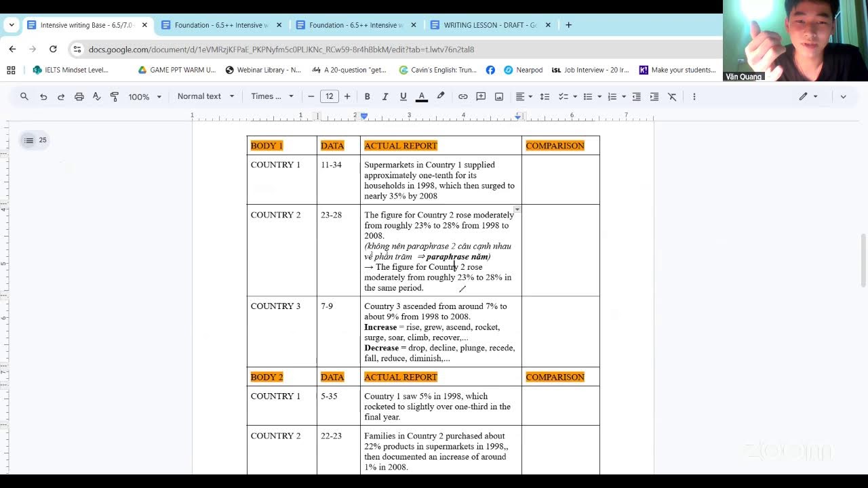Open the Webinar Library bookmark

263,70
